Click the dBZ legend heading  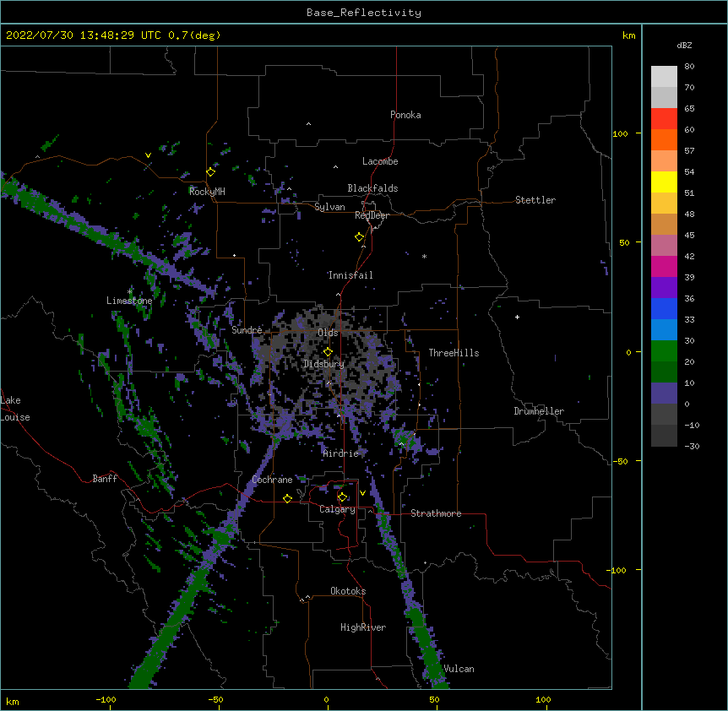point(684,45)
